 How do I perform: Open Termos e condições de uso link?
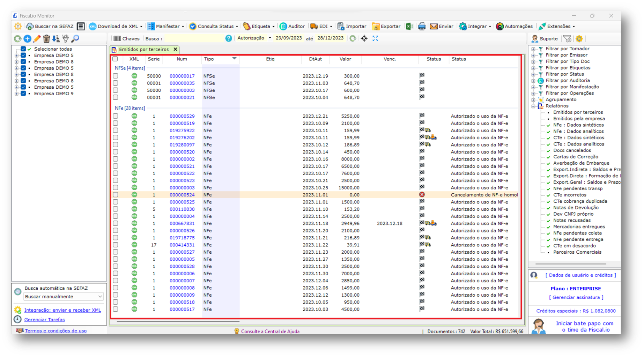pos(56,331)
